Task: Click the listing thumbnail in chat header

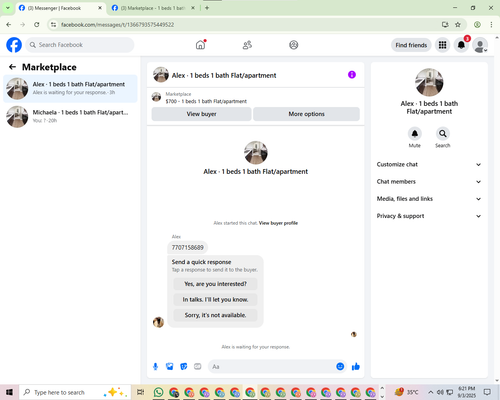Action: pyautogui.click(x=161, y=75)
